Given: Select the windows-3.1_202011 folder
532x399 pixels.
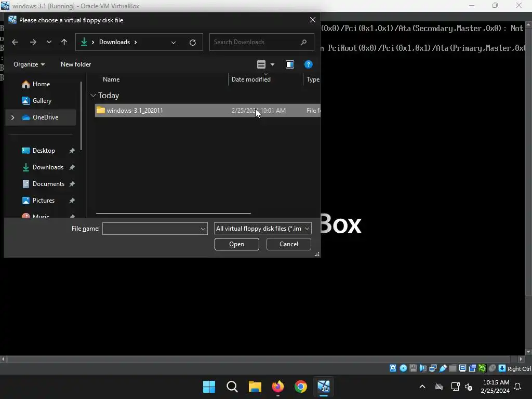Looking at the screenshot, I should [x=207, y=111].
